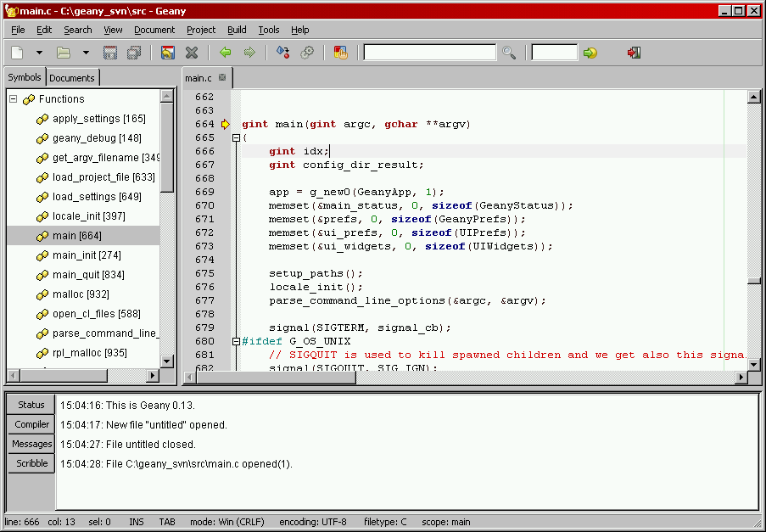This screenshot has width=766, height=532.
Task: Select apply_settings [165] in the symbols list
Action: (99, 119)
